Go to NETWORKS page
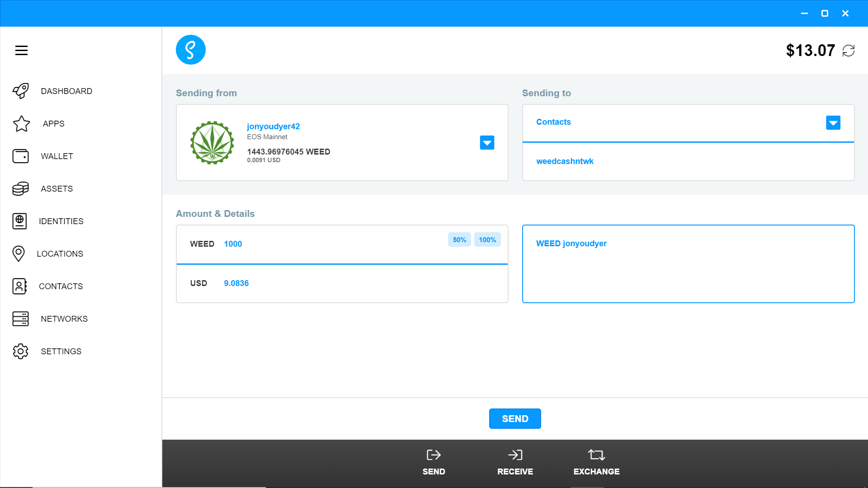This screenshot has height=488, width=868. coord(64,319)
